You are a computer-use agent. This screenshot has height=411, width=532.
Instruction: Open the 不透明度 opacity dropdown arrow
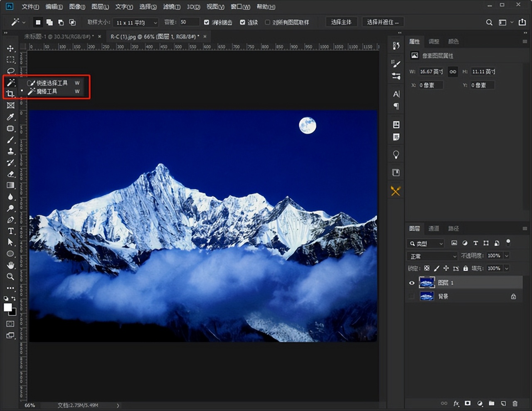point(506,256)
